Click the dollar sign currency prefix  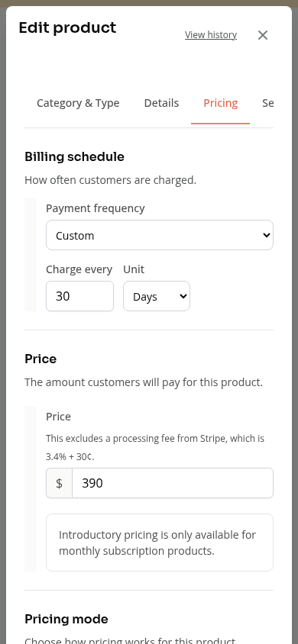(x=59, y=483)
